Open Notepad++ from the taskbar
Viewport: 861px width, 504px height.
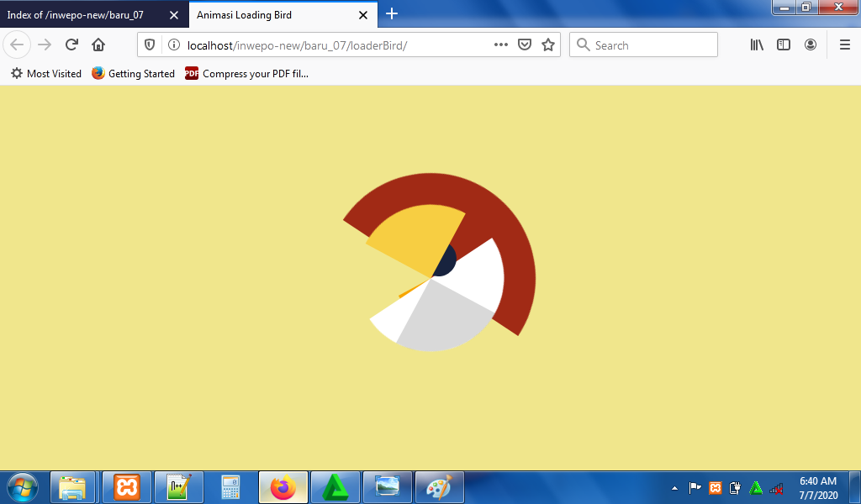coord(179,487)
